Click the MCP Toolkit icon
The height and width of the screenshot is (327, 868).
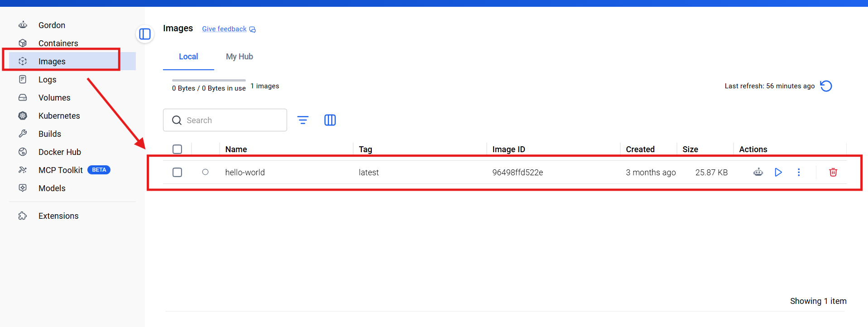[x=23, y=170]
